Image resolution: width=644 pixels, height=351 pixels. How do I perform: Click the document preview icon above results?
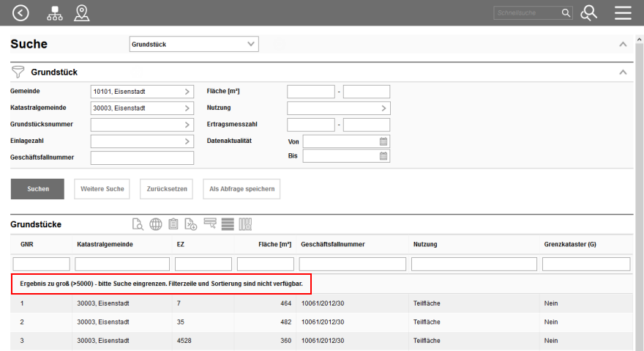(x=138, y=224)
